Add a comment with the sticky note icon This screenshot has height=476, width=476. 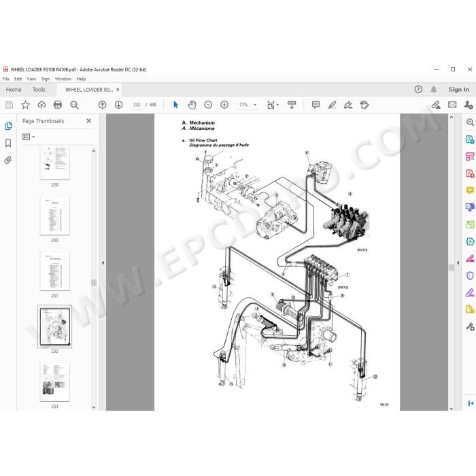316,105
